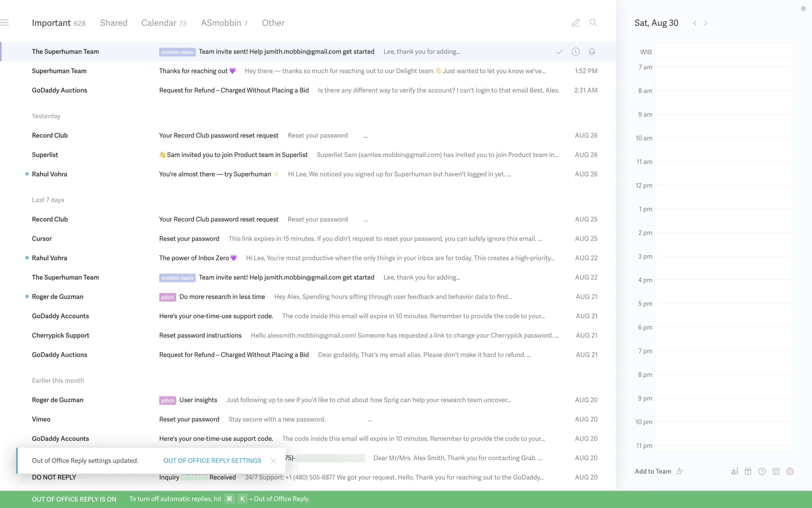Go to previous day in calendar
The height and width of the screenshot is (508, 812).
(x=694, y=23)
